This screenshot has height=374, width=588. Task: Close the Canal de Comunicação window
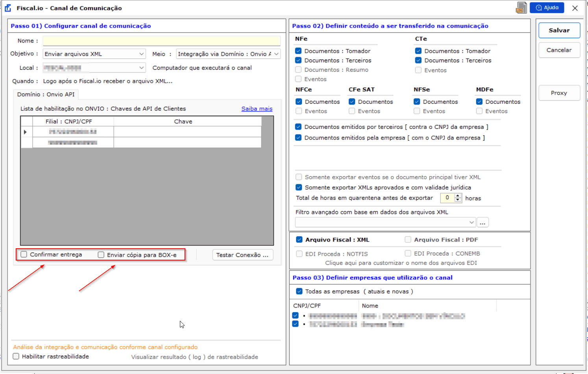click(x=575, y=8)
